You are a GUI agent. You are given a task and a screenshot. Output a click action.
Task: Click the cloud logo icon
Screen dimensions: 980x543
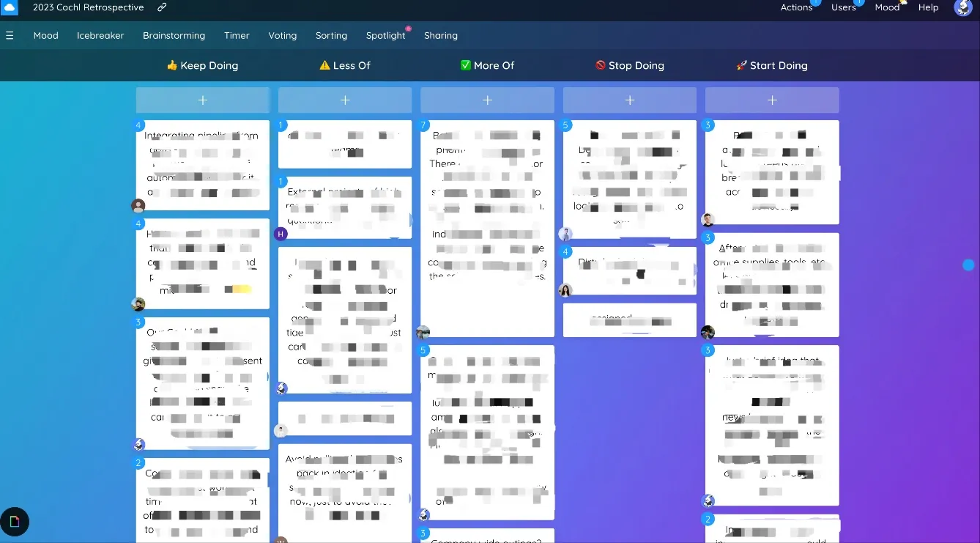(x=9, y=7)
